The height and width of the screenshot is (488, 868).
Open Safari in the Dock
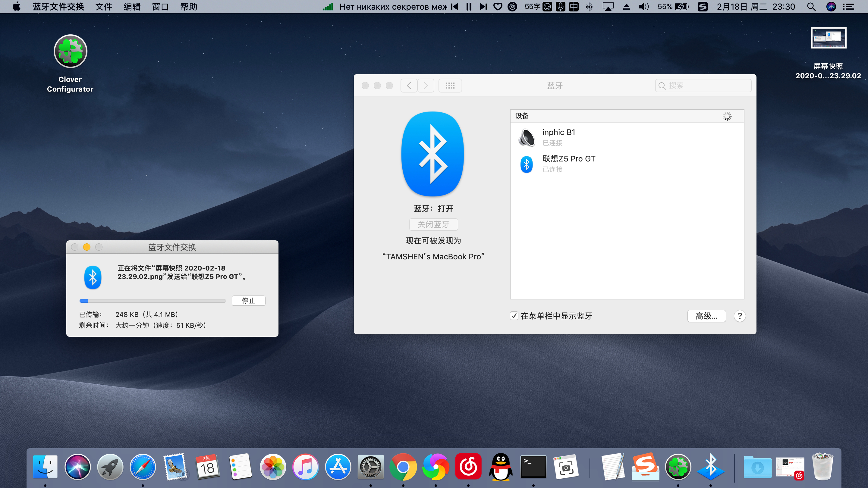click(143, 467)
